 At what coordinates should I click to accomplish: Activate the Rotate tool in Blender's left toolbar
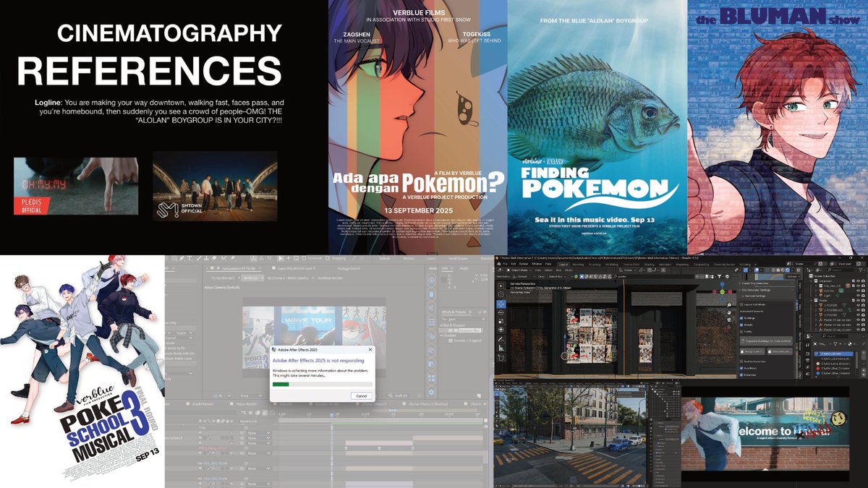(x=501, y=312)
